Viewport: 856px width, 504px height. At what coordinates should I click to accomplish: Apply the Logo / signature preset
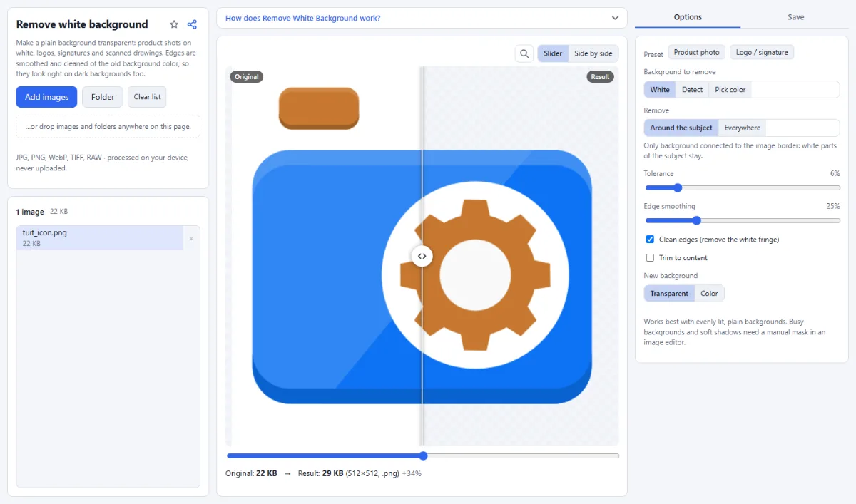pyautogui.click(x=762, y=52)
